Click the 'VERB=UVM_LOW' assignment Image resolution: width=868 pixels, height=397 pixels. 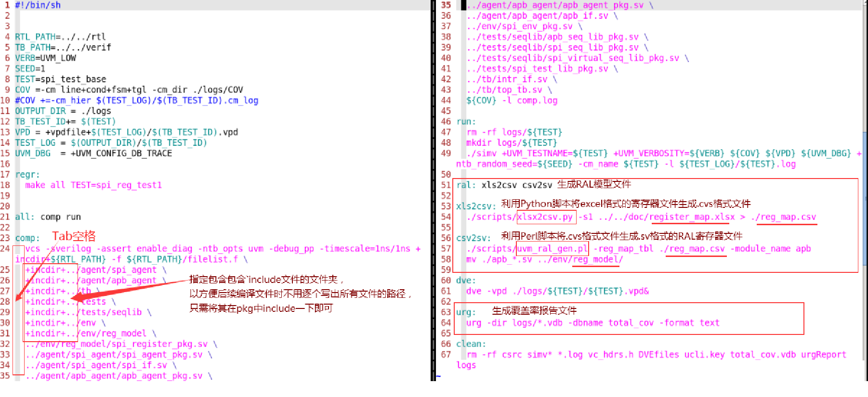45,58
